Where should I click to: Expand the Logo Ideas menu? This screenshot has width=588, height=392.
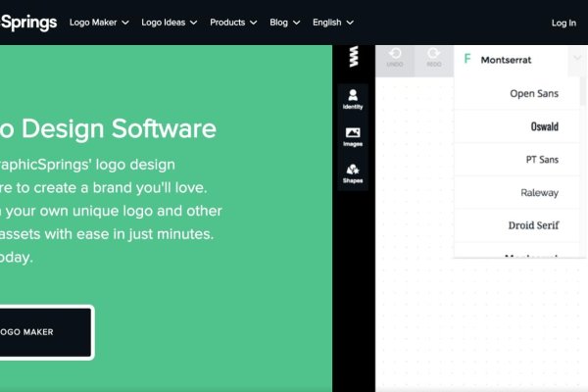point(169,22)
